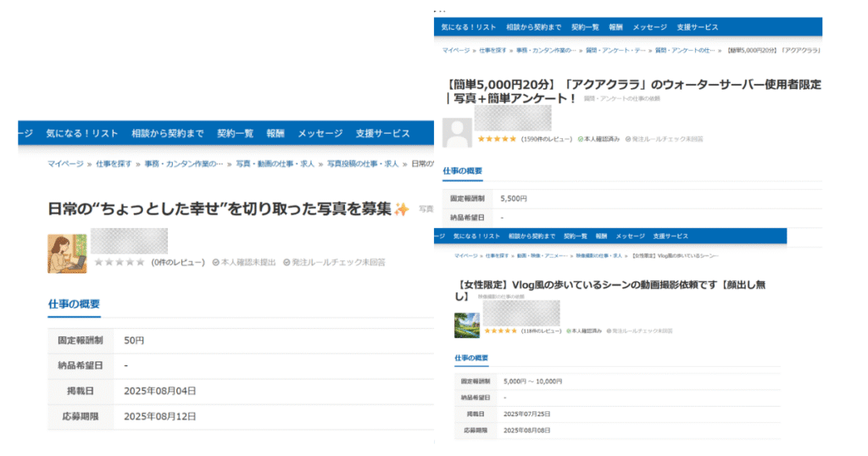
Task: Open 報酬 in the Vlog page menu
Action: (602, 236)
